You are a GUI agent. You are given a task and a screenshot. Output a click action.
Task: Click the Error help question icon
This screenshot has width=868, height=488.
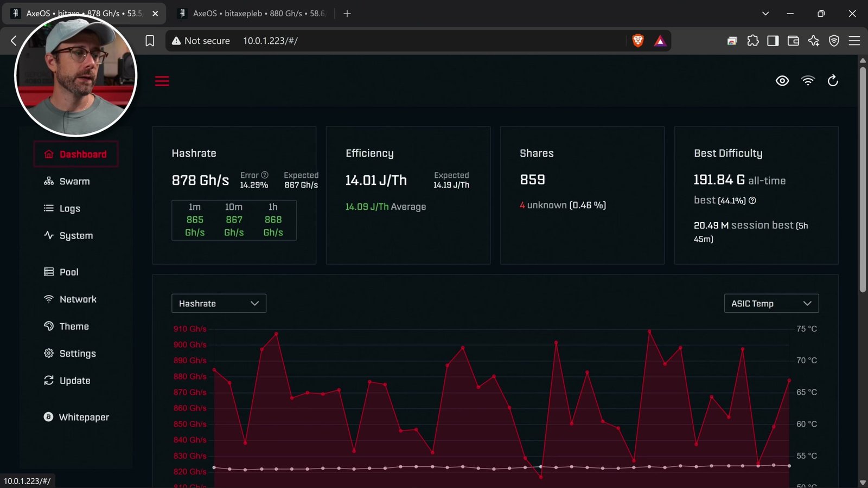pyautogui.click(x=265, y=175)
